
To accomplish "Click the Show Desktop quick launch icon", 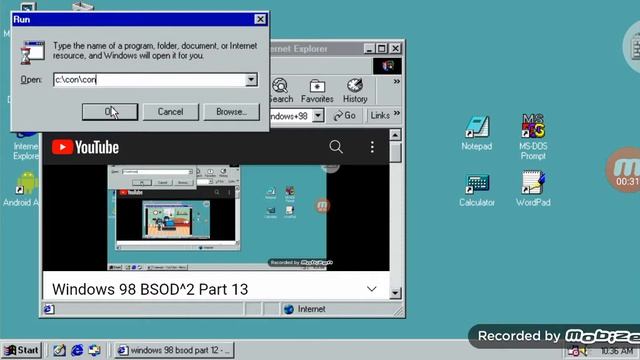I will pyautogui.click(x=59, y=350).
